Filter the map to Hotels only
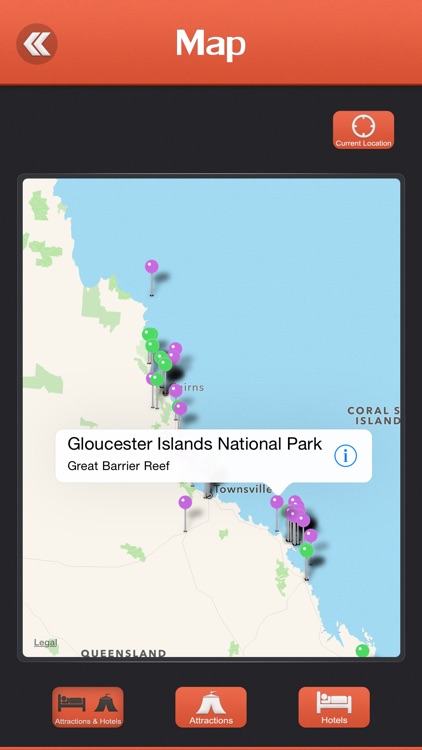 point(334,707)
